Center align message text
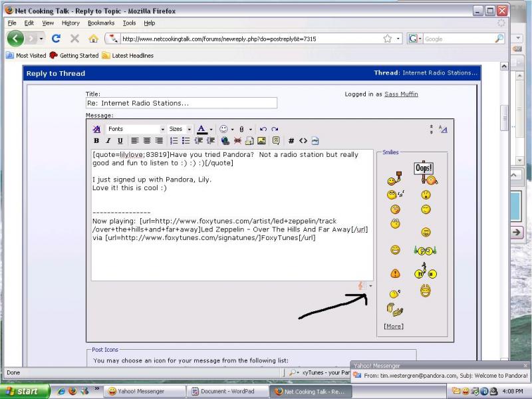 click(147, 141)
